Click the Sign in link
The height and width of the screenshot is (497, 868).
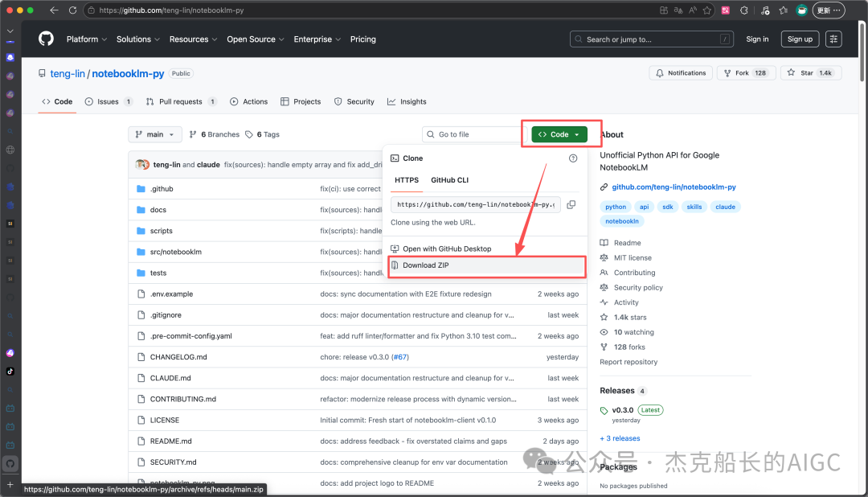tap(757, 39)
